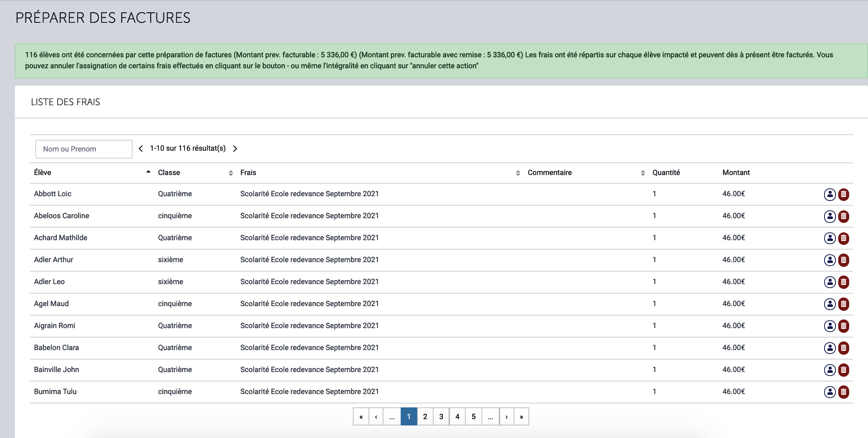Image resolution: width=868 pixels, height=438 pixels.
Task: Select student name Adler Leo
Action: tap(49, 282)
